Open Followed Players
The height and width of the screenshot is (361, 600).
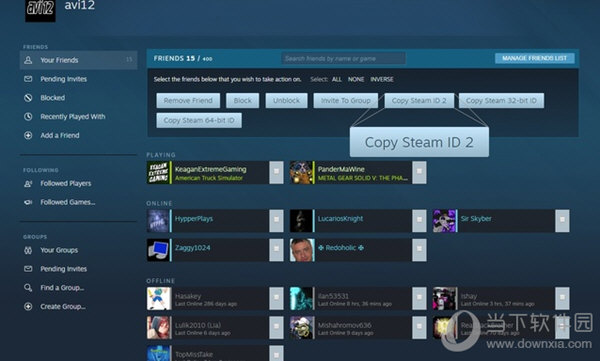(x=65, y=183)
